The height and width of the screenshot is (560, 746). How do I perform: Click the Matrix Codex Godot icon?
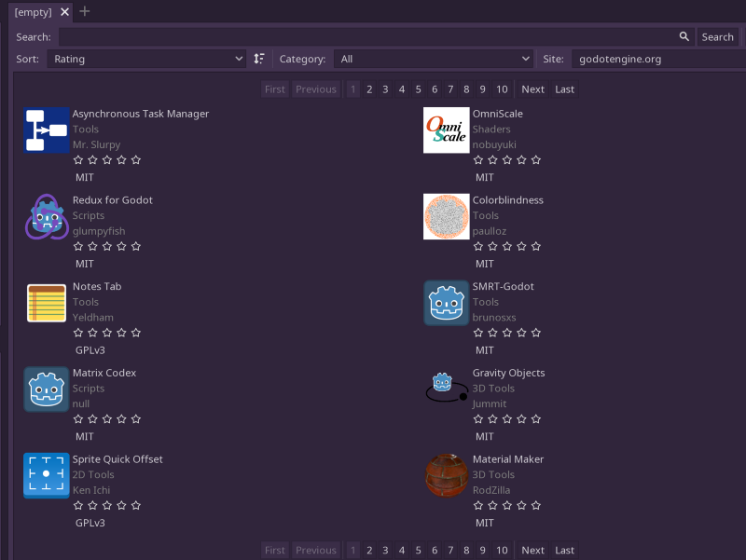[47, 389]
